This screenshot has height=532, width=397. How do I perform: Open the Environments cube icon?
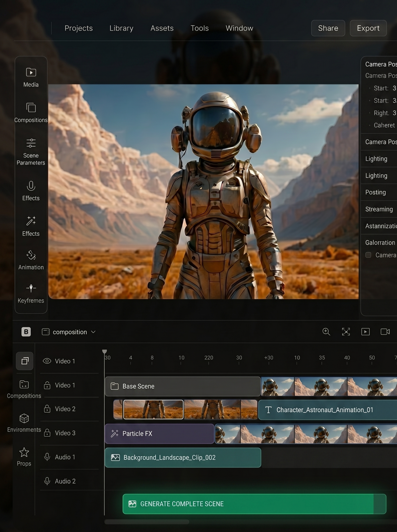point(24,418)
